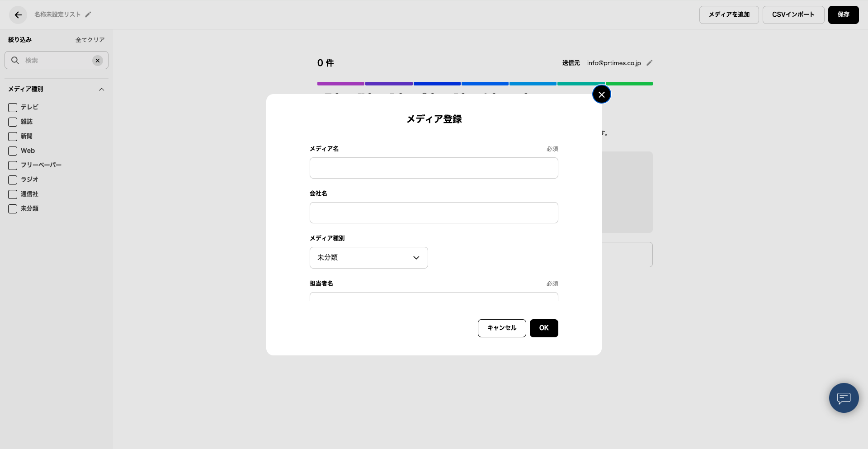Click the pencil icon beside sender email

point(650,63)
